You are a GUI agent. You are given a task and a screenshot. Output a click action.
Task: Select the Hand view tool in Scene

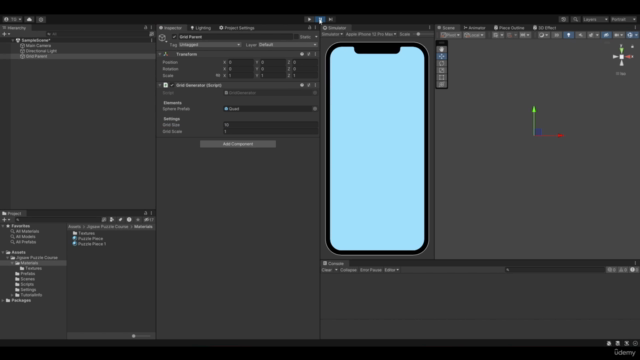click(442, 49)
